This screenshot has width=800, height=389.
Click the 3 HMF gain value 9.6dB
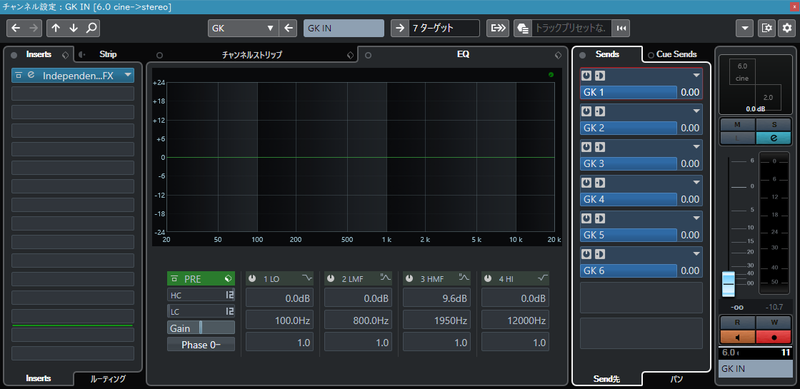pos(436,299)
